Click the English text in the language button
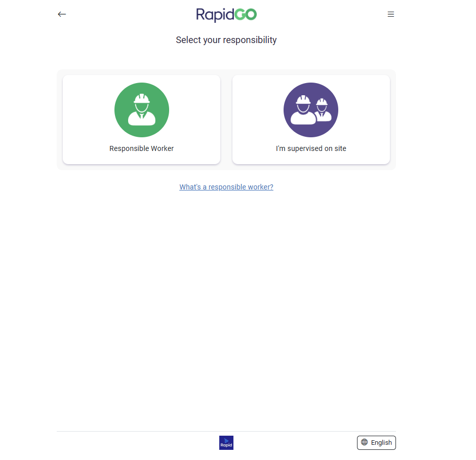Screen dimensions: 476x460 click(x=381, y=442)
